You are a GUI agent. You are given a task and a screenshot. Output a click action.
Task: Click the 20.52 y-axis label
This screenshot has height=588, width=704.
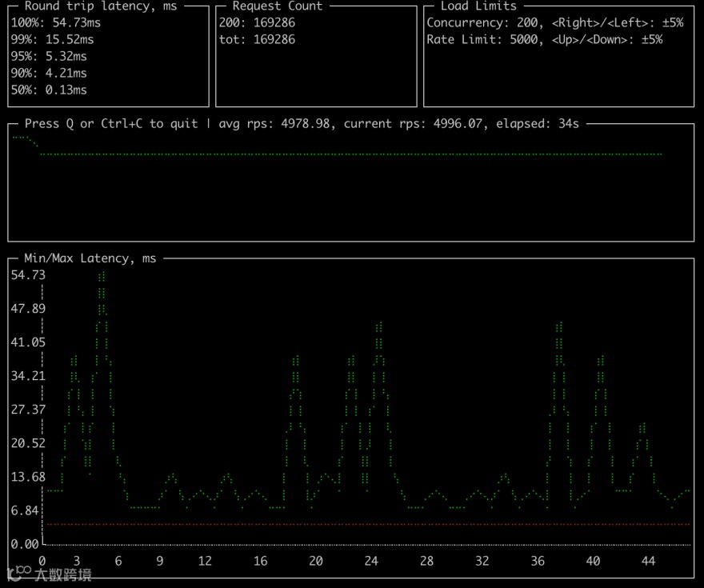28,443
